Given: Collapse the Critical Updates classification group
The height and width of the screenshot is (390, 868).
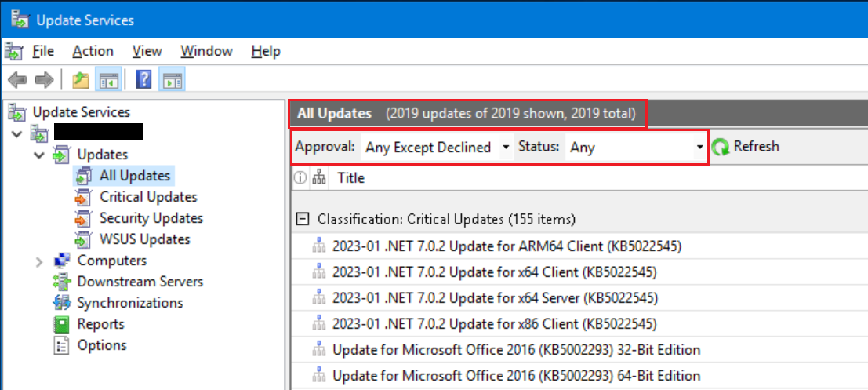Looking at the screenshot, I should click(x=302, y=220).
